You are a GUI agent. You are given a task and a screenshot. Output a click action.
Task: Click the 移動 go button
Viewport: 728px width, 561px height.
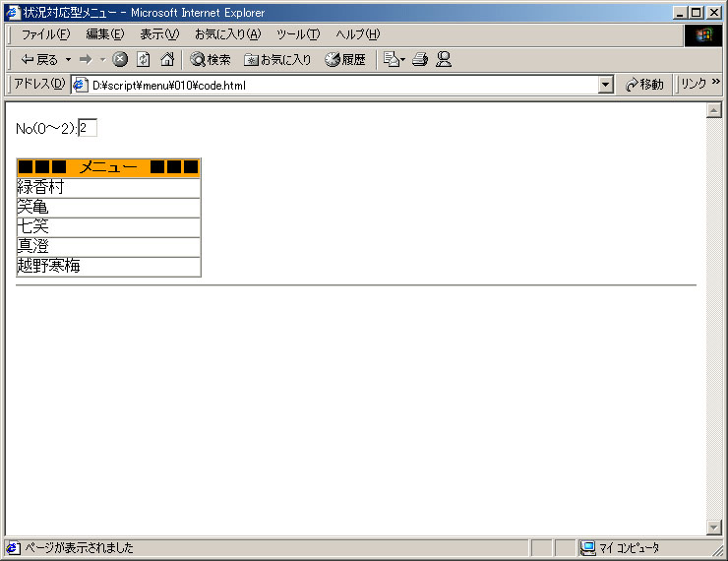click(x=644, y=85)
